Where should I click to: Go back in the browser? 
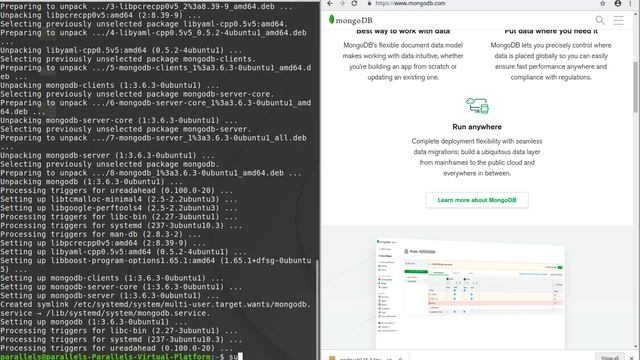tap(330, 3)
